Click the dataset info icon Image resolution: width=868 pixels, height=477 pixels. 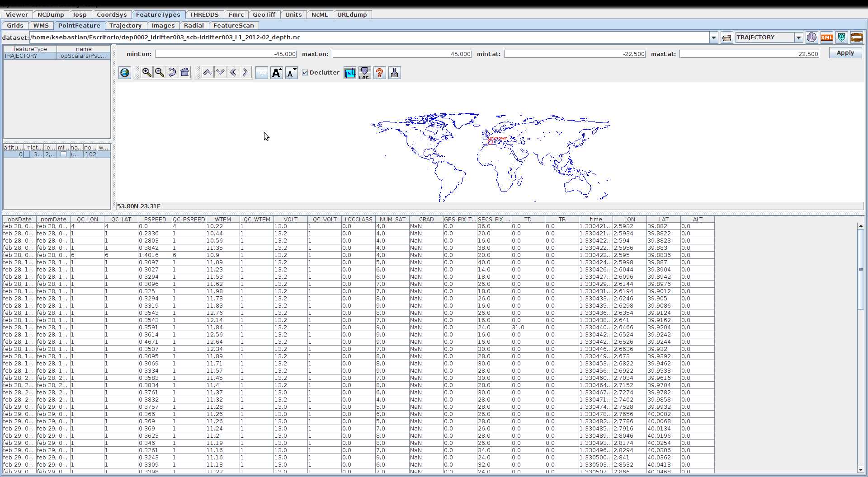click(811, 37)
